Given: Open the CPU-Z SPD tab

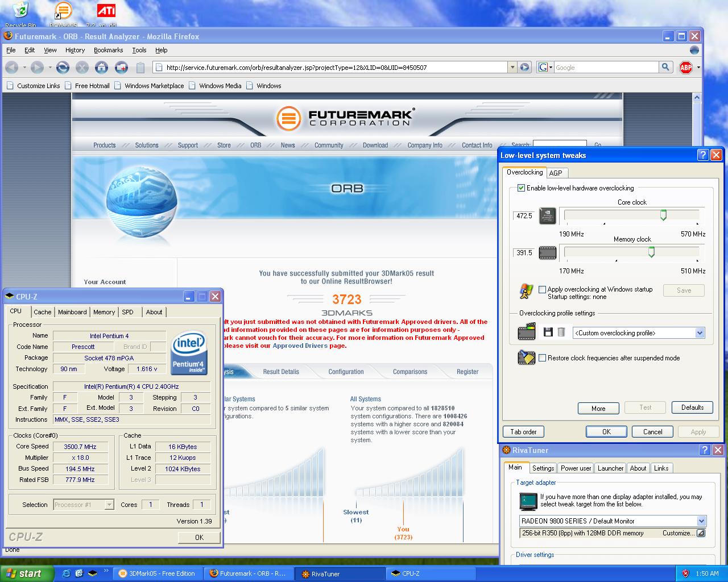Looking at the screenshot, I should pos(128,312).
